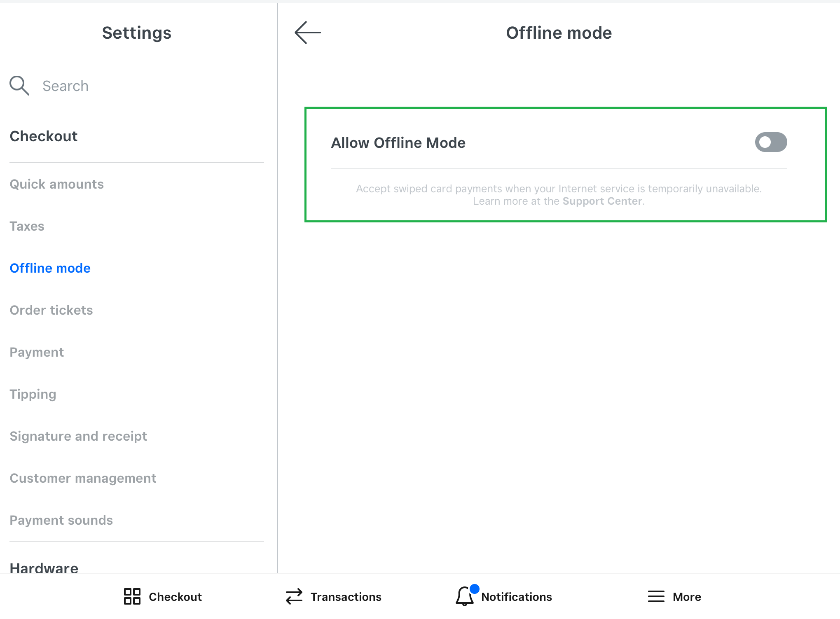Click the Notifications bell icon
The image size is (840, 619).
click(x=465, y=596)
